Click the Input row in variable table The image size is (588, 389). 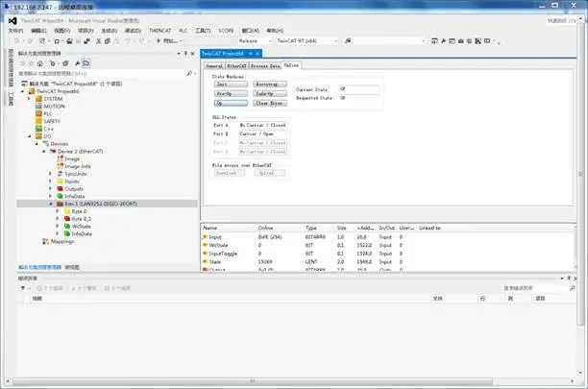click(x=388, y=237)
